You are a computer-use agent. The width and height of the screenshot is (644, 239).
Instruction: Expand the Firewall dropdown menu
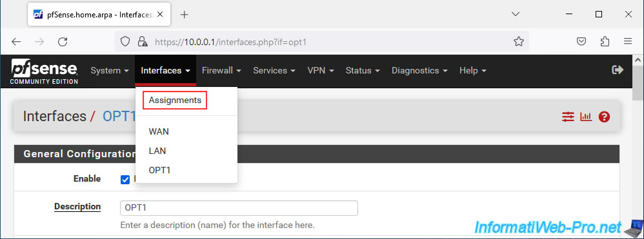pos(221,70)
